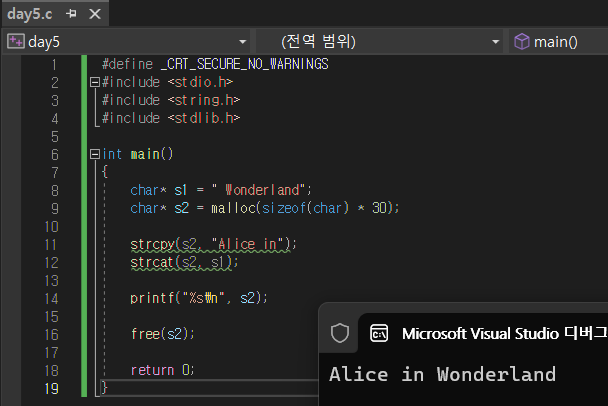Click the day5 project icon
608x406 pixels.
coord(16,41)
